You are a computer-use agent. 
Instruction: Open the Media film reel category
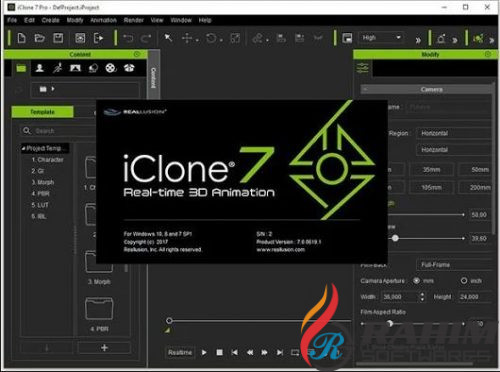(x=111, y=68)
